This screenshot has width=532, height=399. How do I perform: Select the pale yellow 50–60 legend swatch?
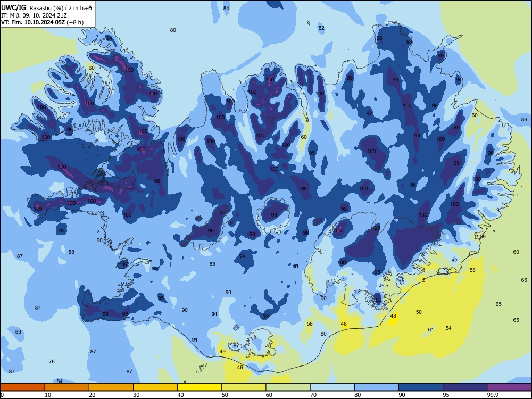click(x=244, y=387)
